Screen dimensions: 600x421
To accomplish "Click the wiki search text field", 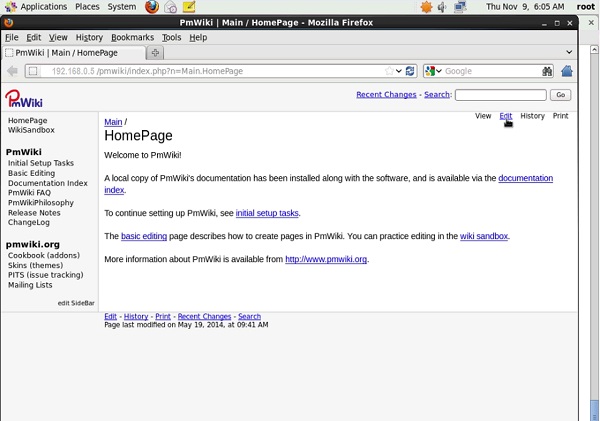I will (501, 95).
